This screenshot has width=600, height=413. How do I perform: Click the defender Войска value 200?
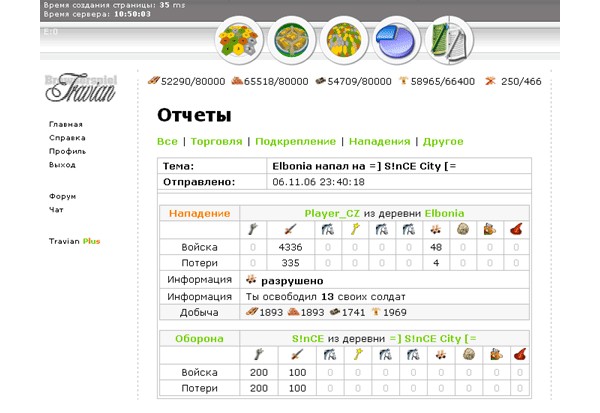point(259,372)
